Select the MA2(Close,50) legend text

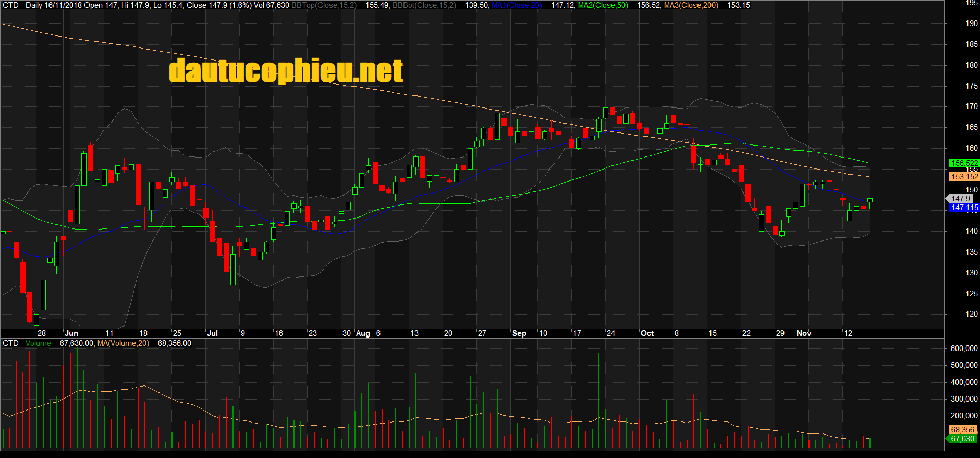click(603, 5)
